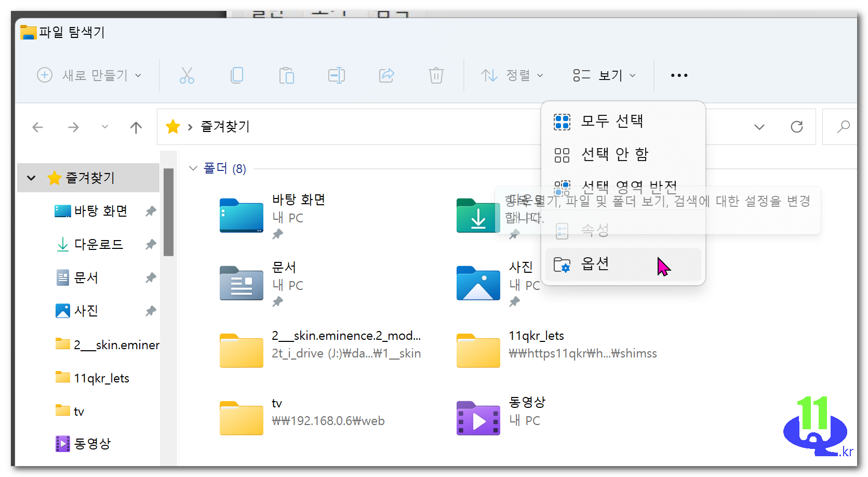Choose 속성 (Properties) menu item

[623, 230]
